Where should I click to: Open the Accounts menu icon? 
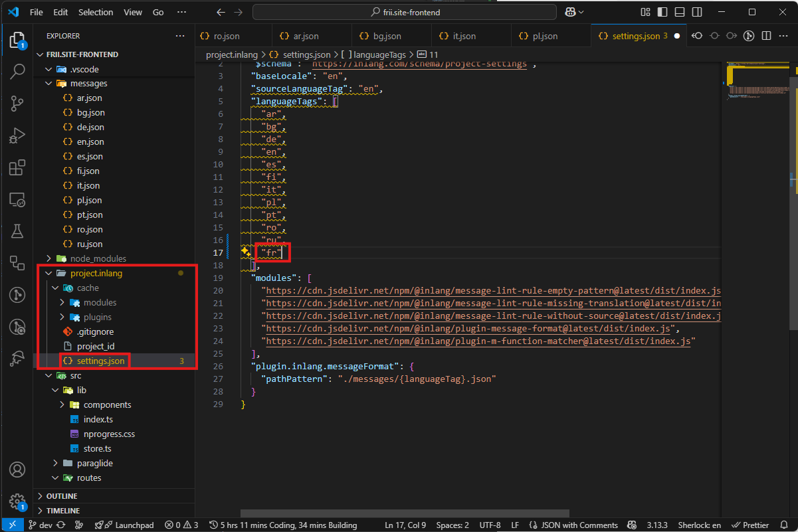(17, 470)
